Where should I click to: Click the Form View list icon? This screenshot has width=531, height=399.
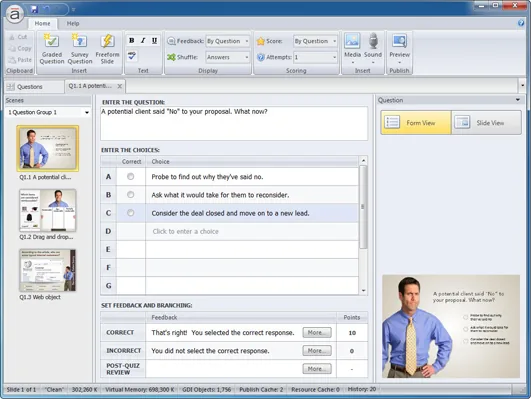(x=392, y=122)
